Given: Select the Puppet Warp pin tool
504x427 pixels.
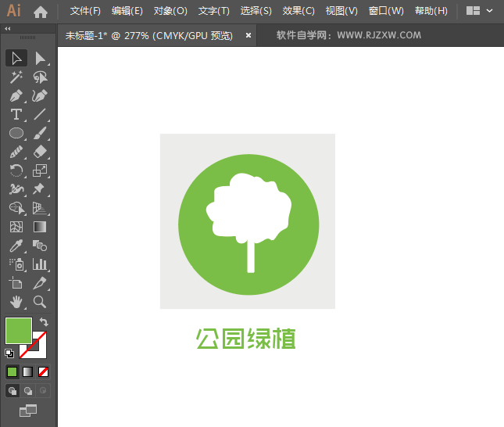Looking at the screenshot, I should tap(39, 189).
